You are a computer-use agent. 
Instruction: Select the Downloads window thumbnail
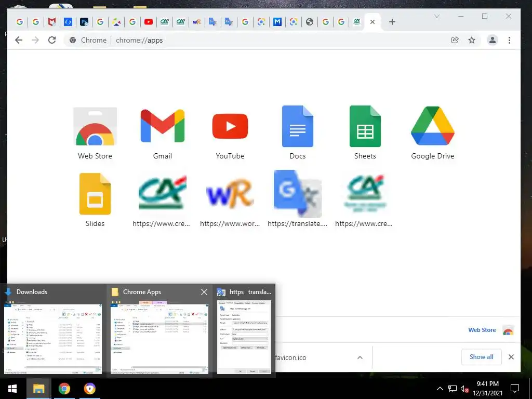[53, 339]
